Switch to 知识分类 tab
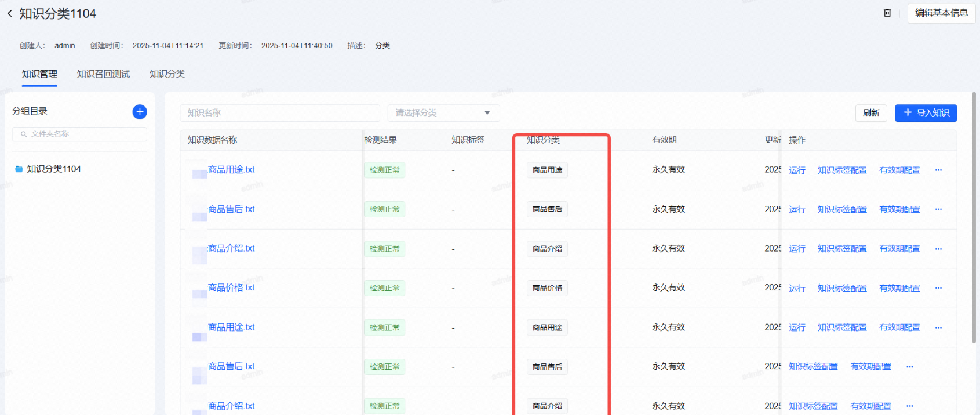The image size is (980, 415). pyautogui.click(x=167, y=74)
